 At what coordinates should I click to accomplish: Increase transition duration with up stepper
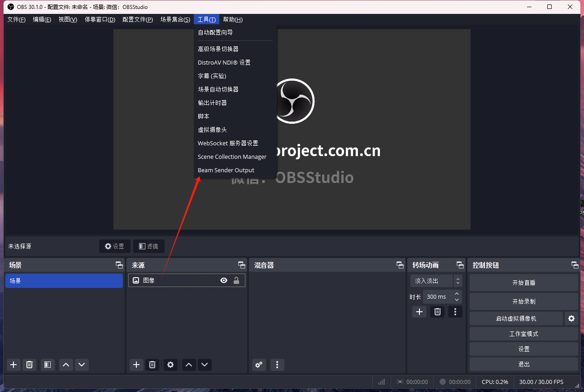pyautogui.click(x=457, y=294)
